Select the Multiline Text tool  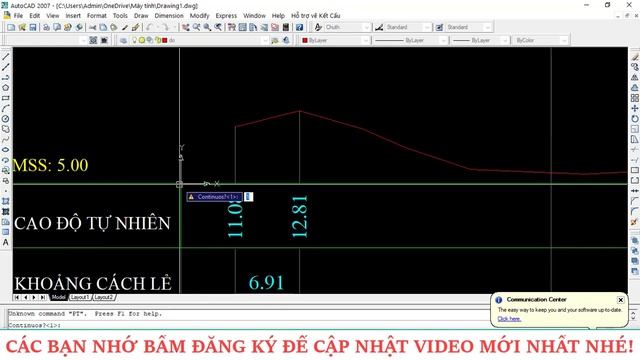point(6,242)
